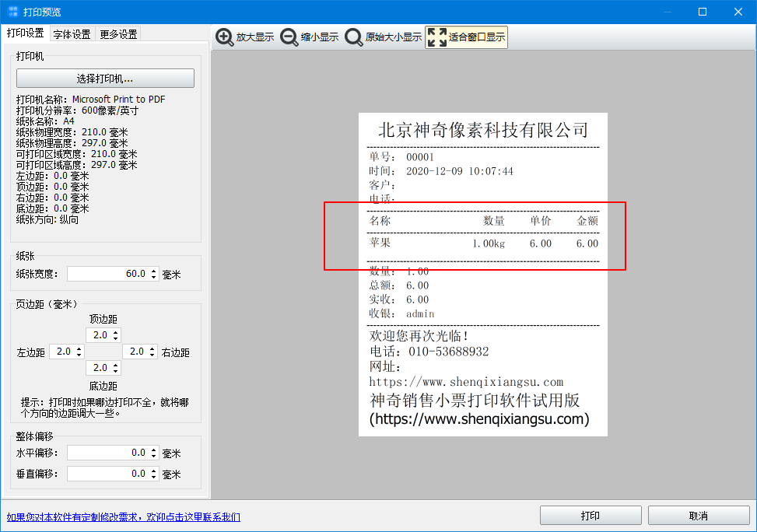Click the 原始大小显示 magnifier icon
Viewport: 757px width, 532px height.
(354, 37)
